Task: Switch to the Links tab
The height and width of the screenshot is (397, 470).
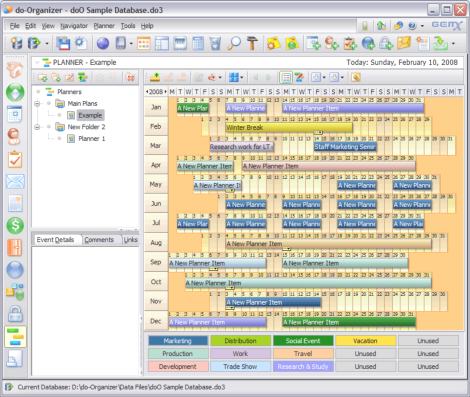Action: tap(130, 240)
